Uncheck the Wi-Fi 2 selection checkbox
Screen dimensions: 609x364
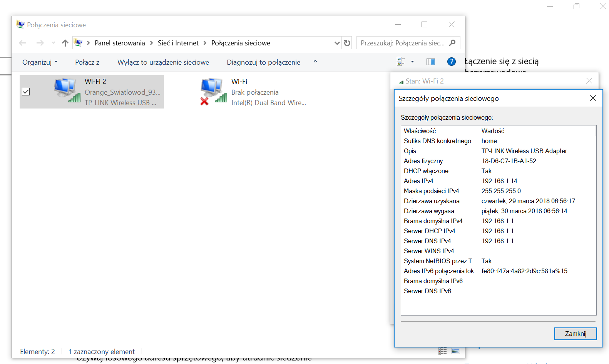[x=26, y=92]
